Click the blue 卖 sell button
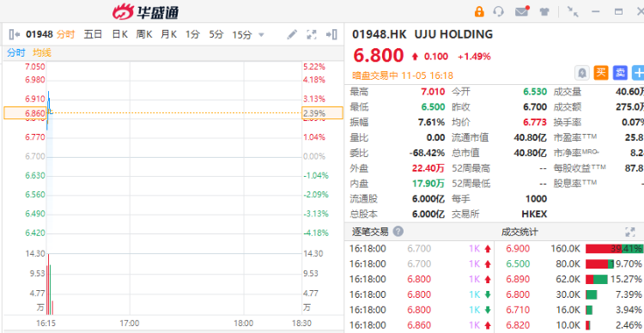 point(620,73)
